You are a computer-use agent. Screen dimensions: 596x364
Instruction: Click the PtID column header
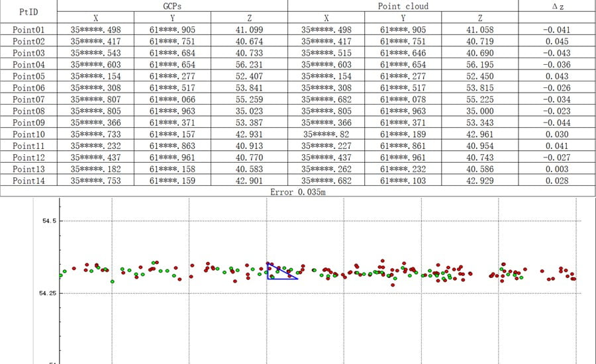(28, 12)
